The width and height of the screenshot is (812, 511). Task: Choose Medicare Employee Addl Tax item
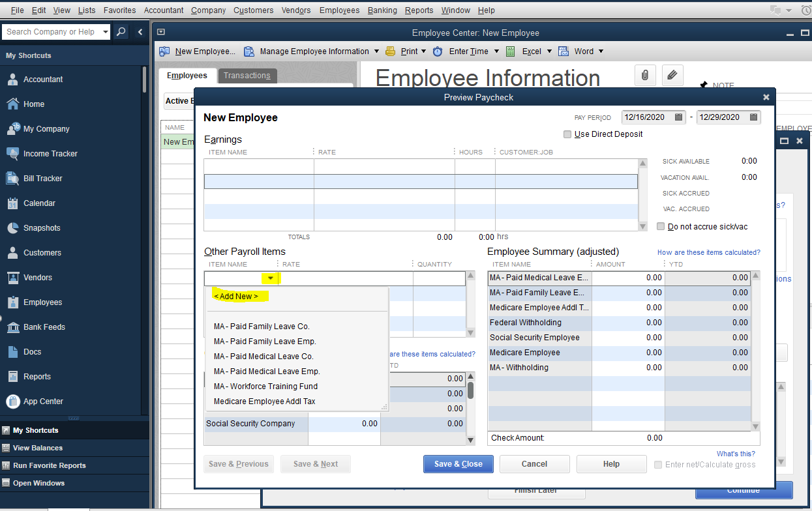tap(264, 401)
